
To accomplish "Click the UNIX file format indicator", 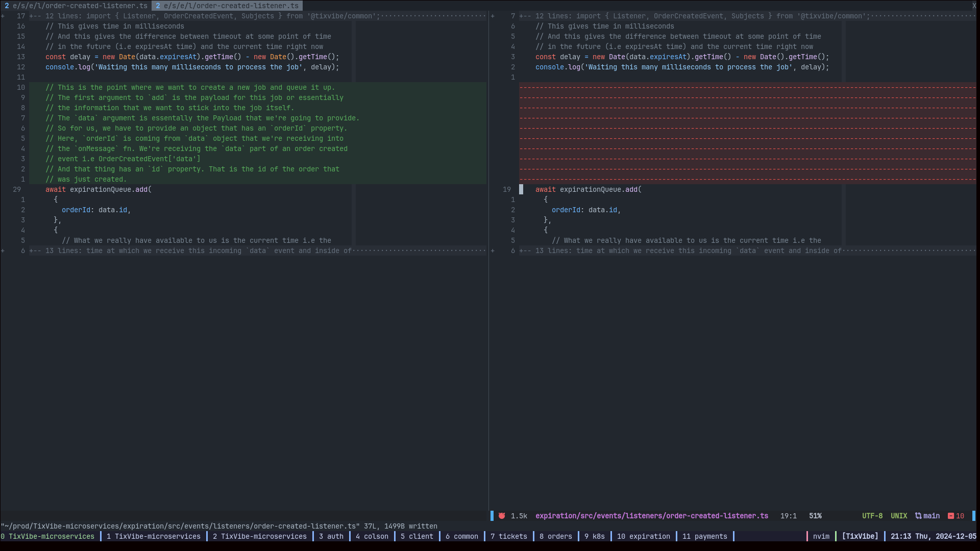I will click(899, 516).
